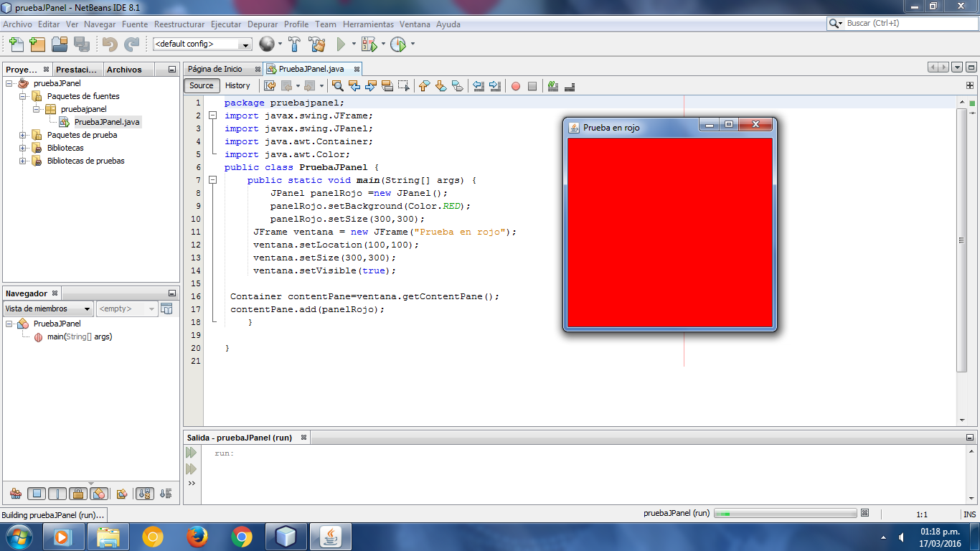Click the Navigator filter settings icon
The image size is (980, 551).
coord(166,309)
